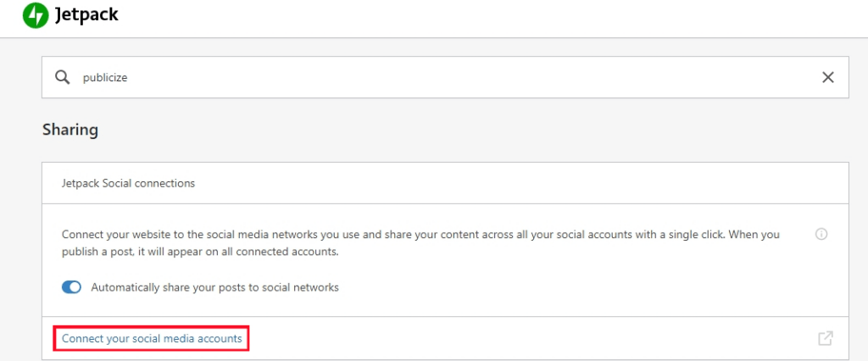Click the words 'social networks' in toggle label
The image size is (868, 361).
(x=306, y=287)
